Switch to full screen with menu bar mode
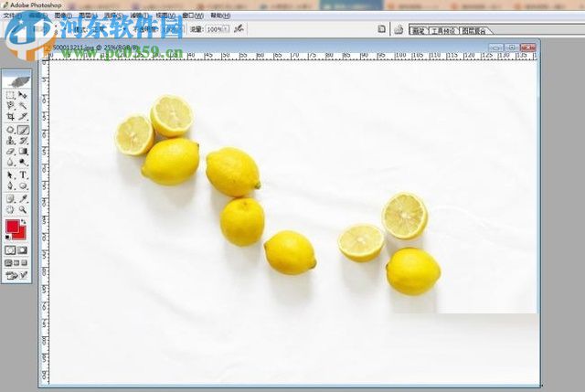The height and width of the screenshot is (392, 585). pyautogui.click(x=16, y=263)
